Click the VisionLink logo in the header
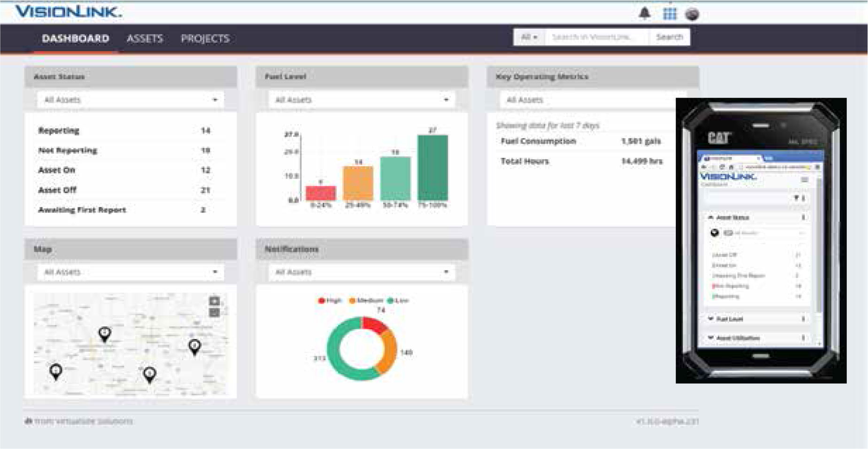868x449 pixels. tap(68, 11)
